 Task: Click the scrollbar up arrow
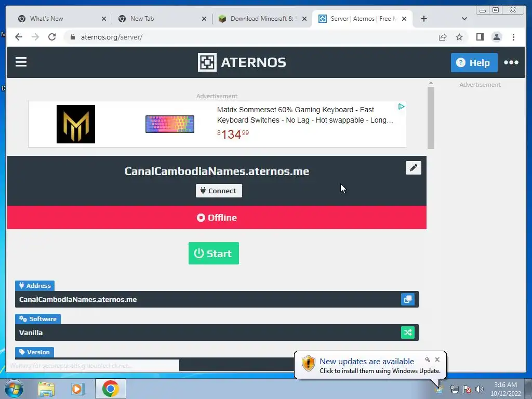(431, 83)
